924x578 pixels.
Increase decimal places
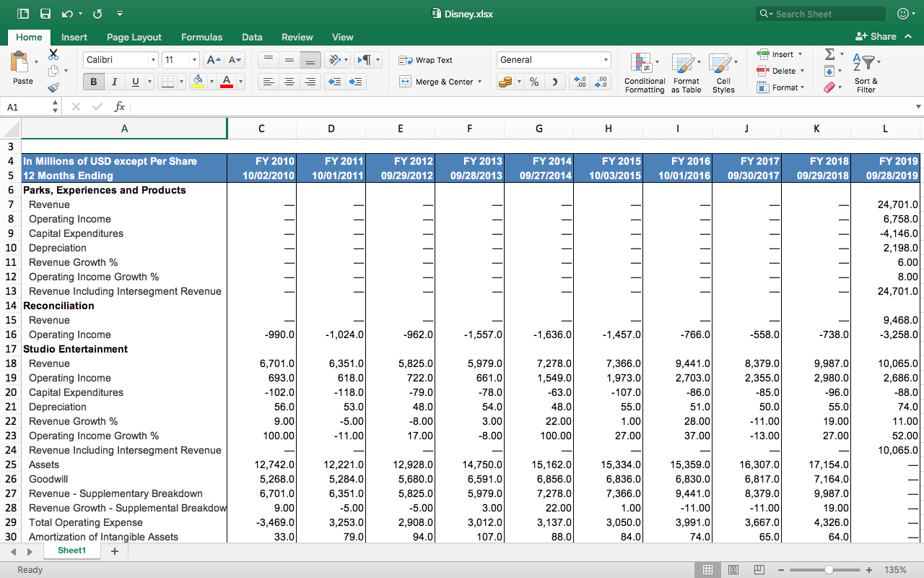click(579, 82)
